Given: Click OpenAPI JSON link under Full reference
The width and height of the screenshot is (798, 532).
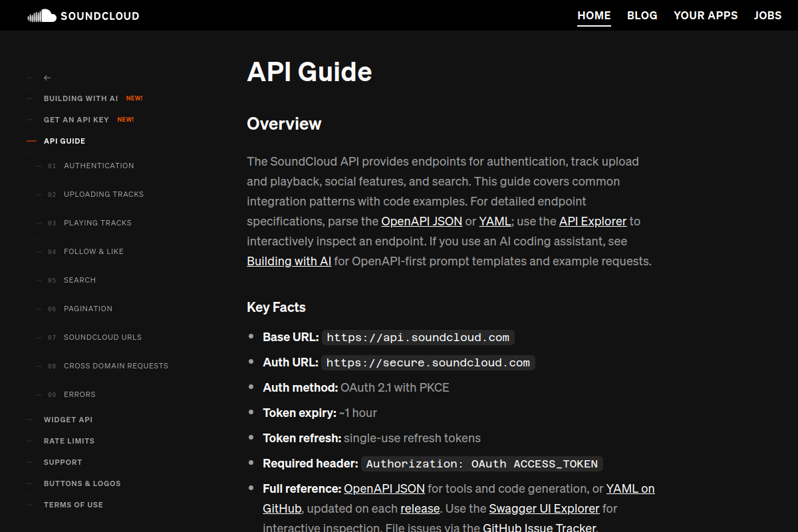Looking at the screenshot, I should pyautogui.click(x=384, y=489).
